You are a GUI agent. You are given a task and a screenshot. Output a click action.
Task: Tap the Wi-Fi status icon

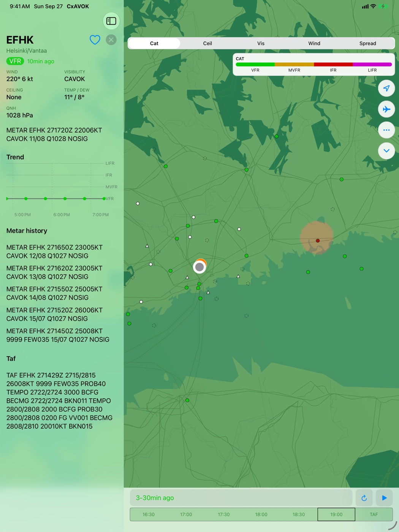click(x=373, y=6)
